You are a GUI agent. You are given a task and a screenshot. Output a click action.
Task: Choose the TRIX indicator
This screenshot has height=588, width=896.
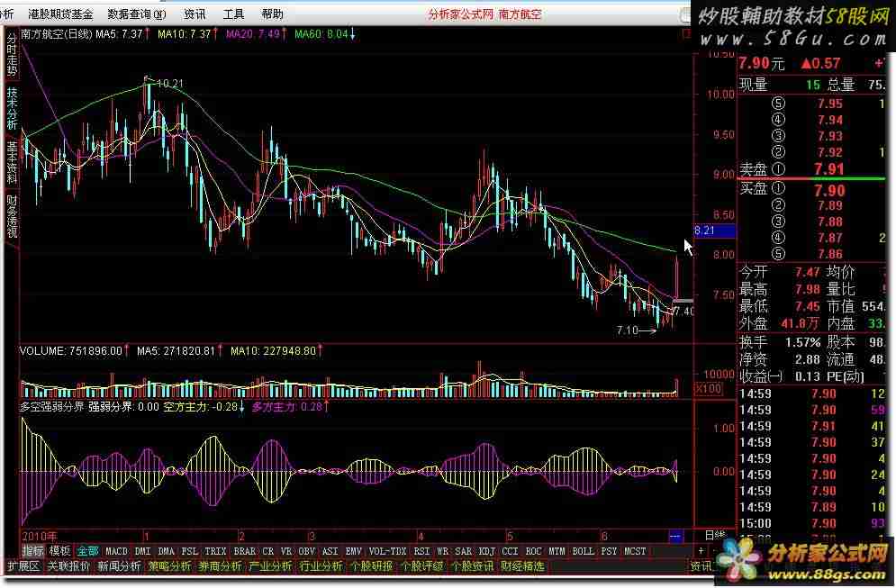click(x=215, y=551)
